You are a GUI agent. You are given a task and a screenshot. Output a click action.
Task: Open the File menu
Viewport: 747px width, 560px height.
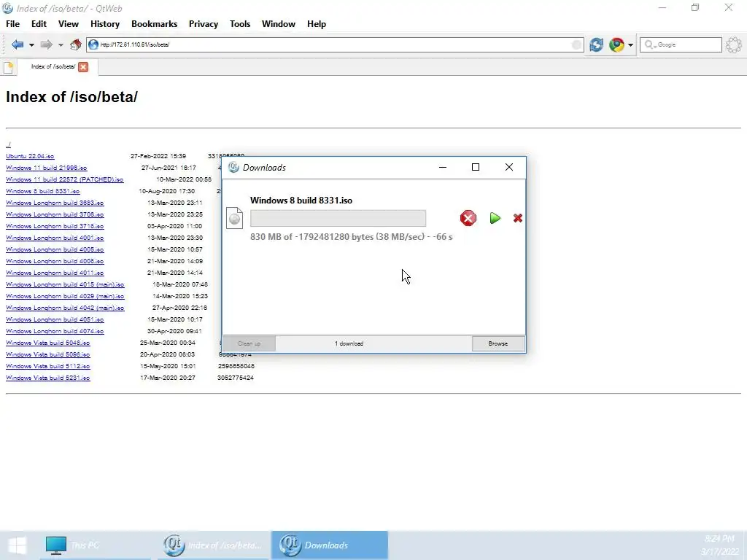[13, 24]
